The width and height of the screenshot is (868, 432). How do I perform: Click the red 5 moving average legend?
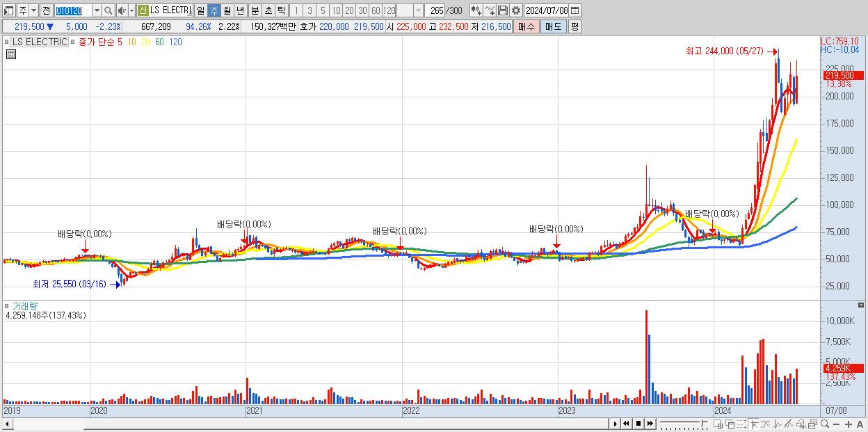tap(120, 42)
